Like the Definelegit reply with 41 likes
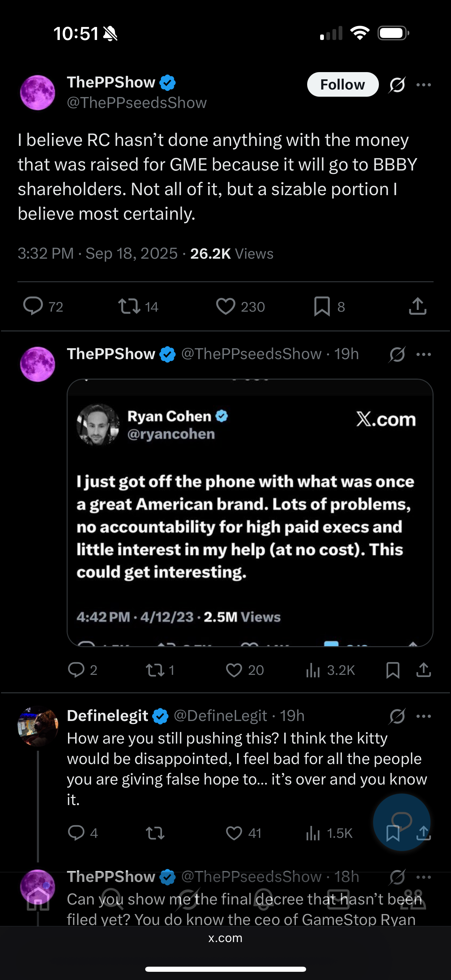 point(234,833)
